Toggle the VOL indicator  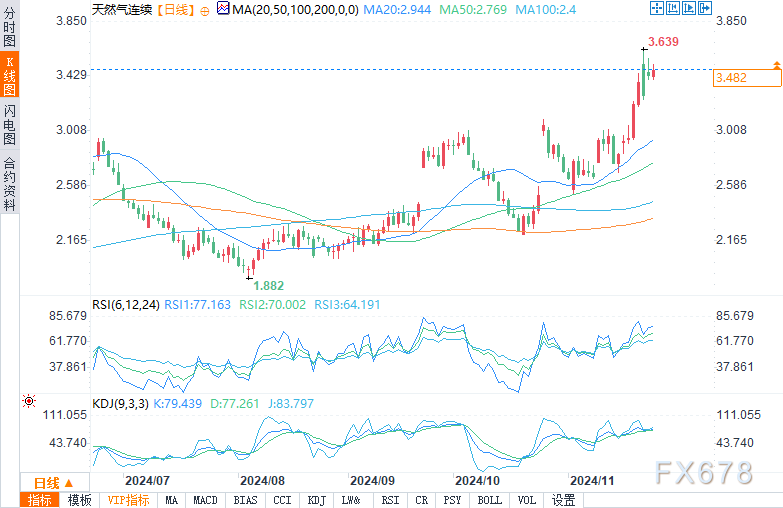[527, 500]
